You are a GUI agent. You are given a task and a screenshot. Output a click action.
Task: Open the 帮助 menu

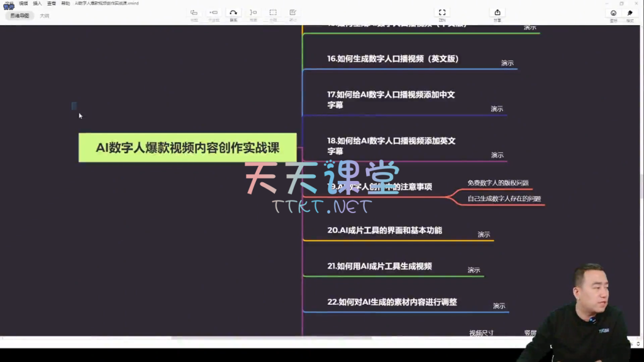click(65, 3)
